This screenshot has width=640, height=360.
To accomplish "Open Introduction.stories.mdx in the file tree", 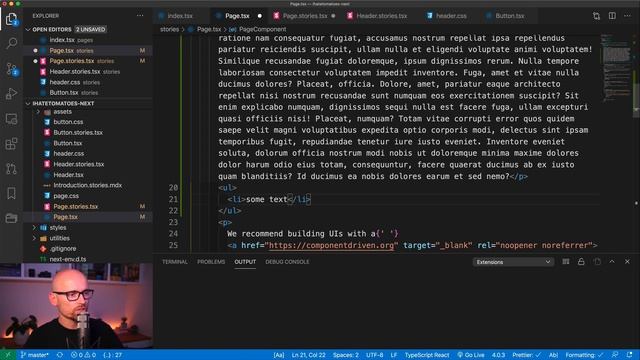I will (x=87, y=185).
